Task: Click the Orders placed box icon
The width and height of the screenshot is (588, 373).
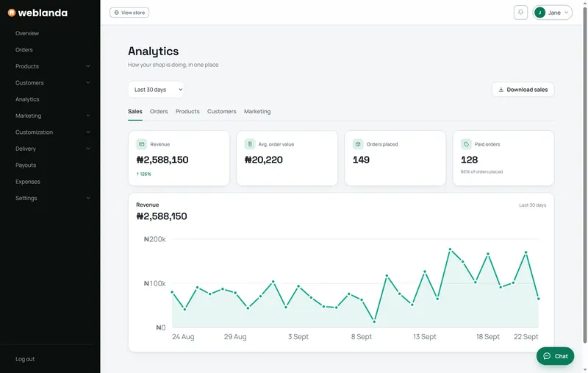Action: pyautogui.click(x=358, y=144)
